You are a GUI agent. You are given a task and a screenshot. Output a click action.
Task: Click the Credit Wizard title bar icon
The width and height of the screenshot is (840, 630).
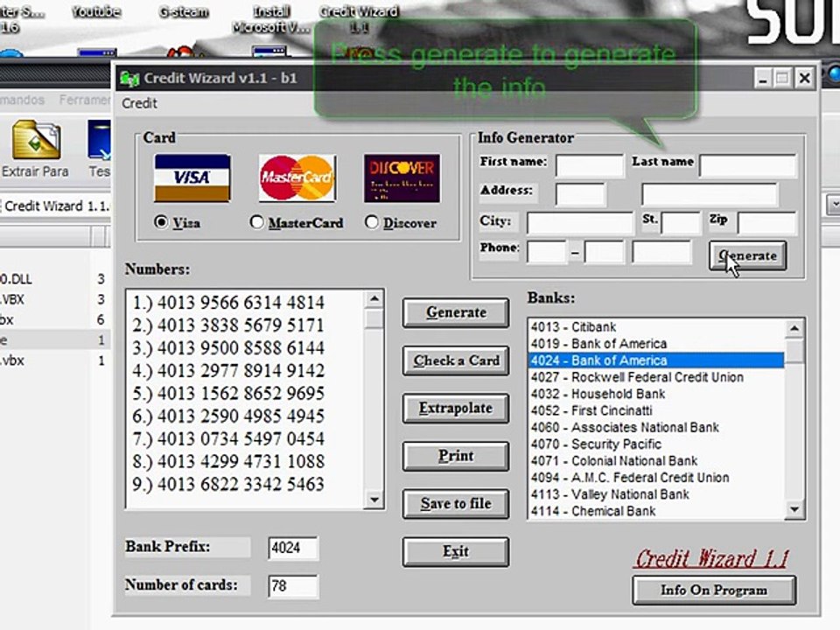tap(129, 79)
